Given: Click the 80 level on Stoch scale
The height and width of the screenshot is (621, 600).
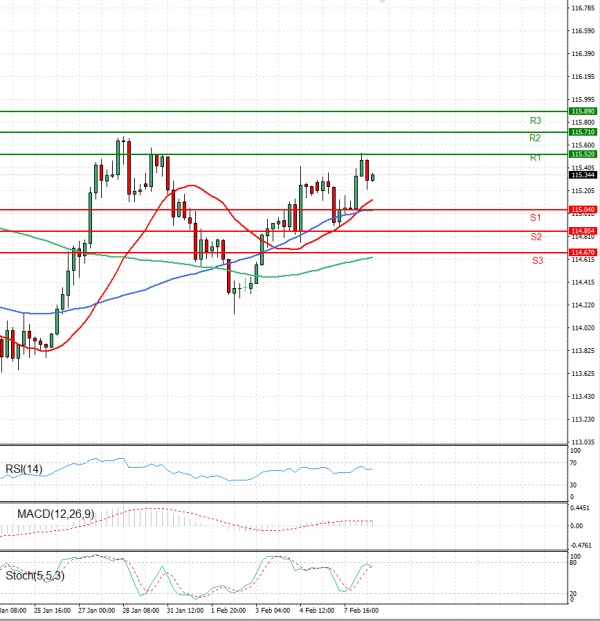Looking at the screenshot, I should [573, 562].
